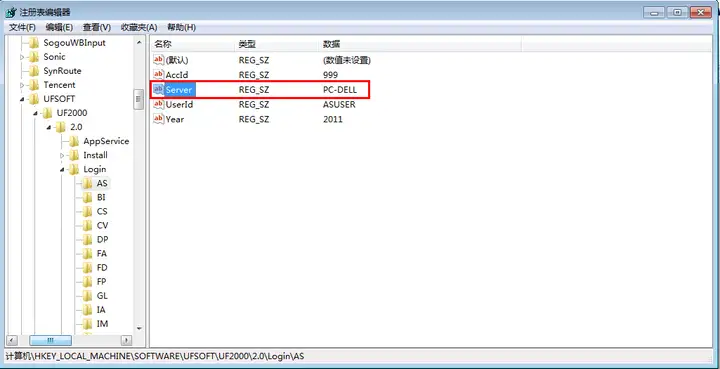720x369 pixels.
Task: Click the tree horizontal scrollbar thumb
Action: coord(51,341)
